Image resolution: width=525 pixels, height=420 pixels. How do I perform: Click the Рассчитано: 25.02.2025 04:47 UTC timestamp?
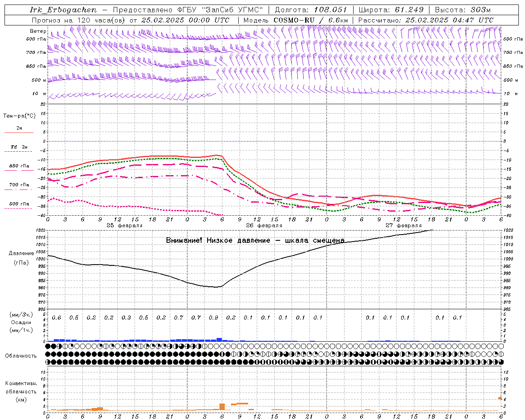point(426,20)
